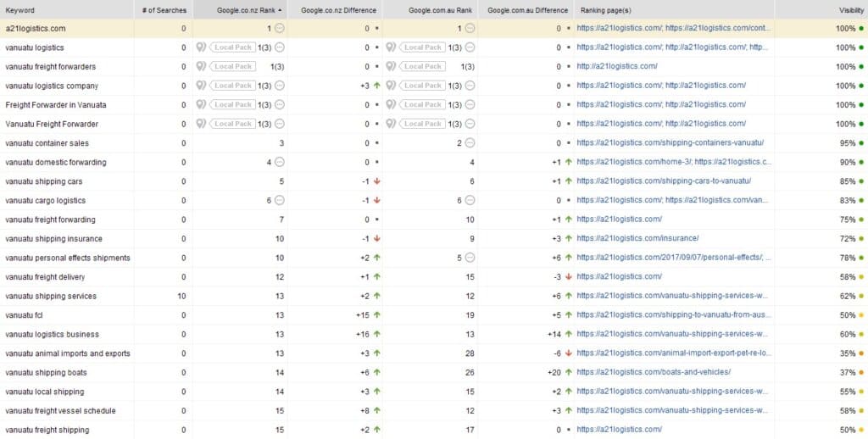This screenshot has height=439, width=868.
Task: Toggle sort on Google.co.nz Rank header
Action: 240,10
